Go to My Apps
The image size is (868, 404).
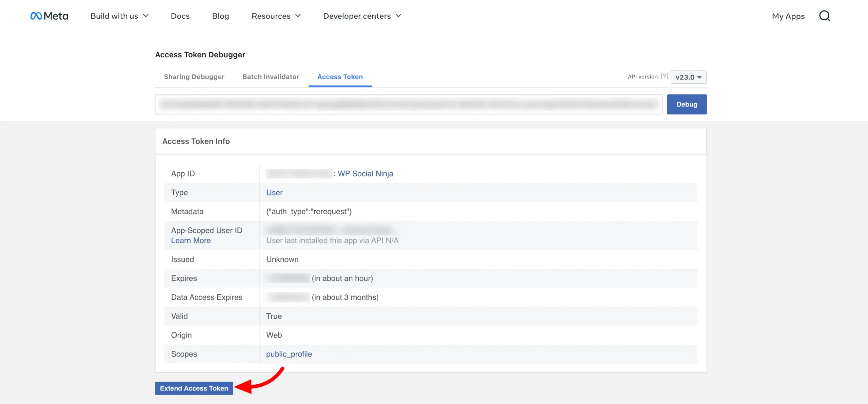pos(788,16)
